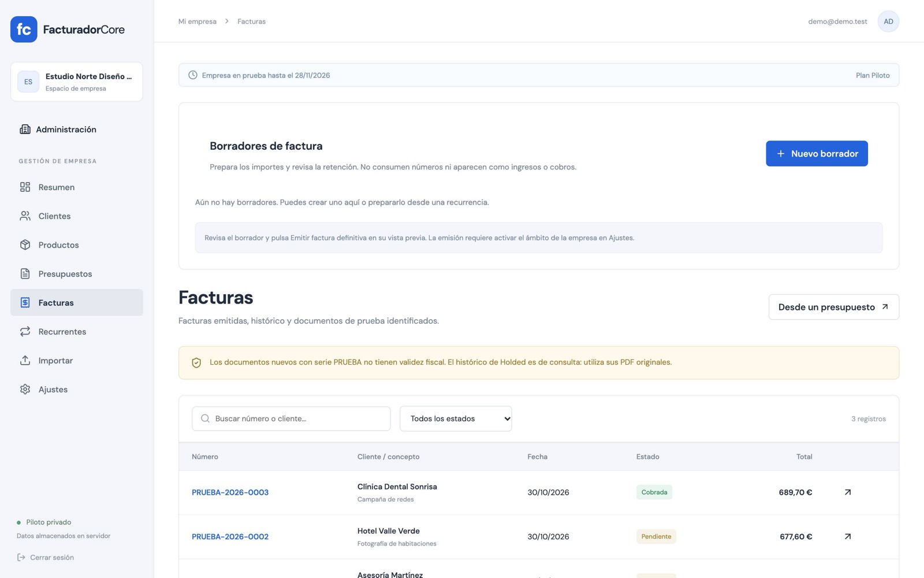Click demo@demo.test account email
The height and width of the screenshot is (578, 924).
[837, 21]
